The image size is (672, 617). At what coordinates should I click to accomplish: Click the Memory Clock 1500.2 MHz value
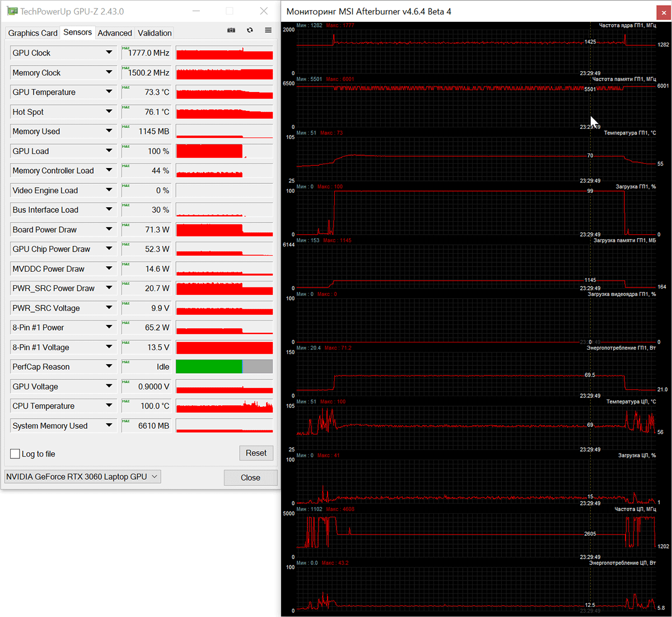click(x=148, y=72)
